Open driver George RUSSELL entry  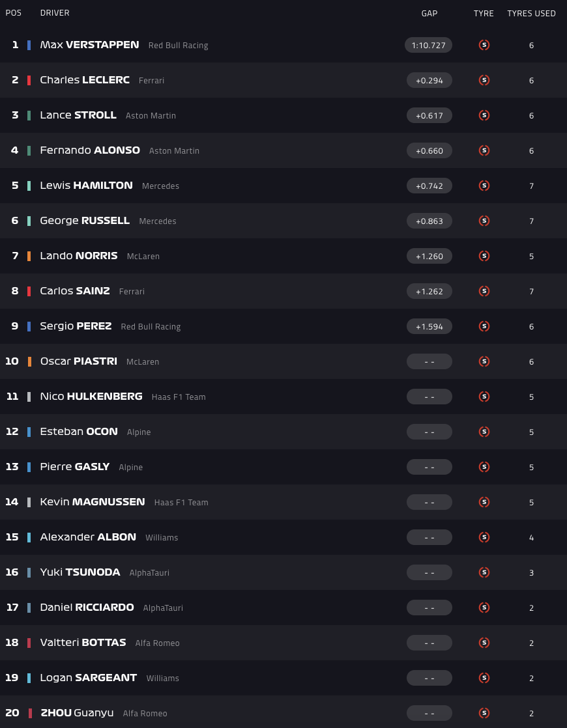pos(85,221)
